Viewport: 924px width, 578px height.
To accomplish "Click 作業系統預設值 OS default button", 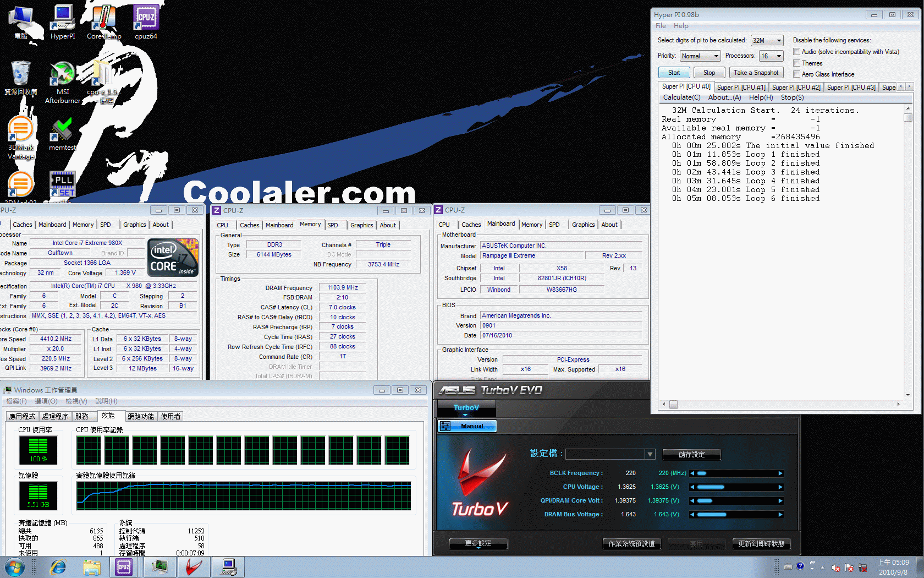I will (x=631, y=544).
